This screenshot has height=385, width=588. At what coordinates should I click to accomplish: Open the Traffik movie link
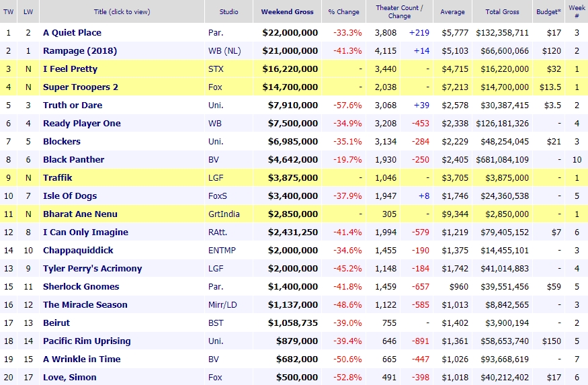(x=57, y=177)
